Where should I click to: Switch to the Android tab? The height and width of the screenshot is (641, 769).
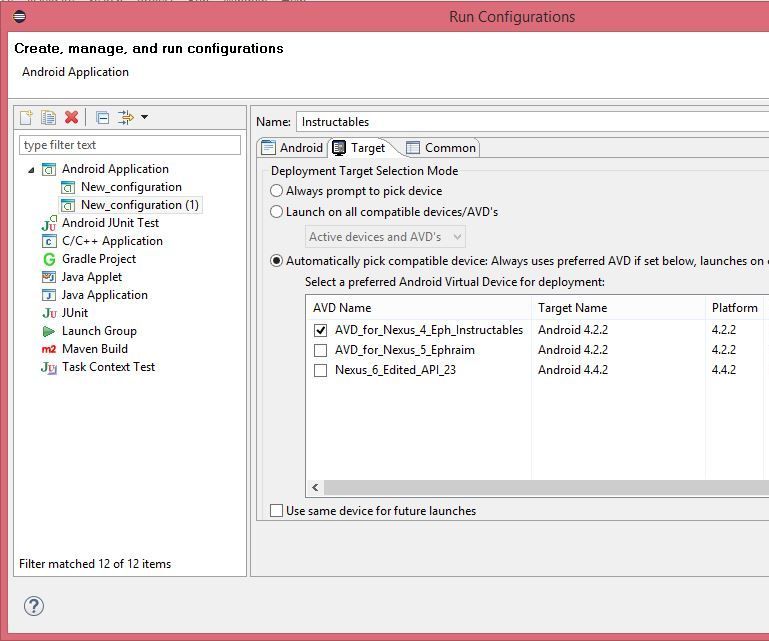click(292, 148)
